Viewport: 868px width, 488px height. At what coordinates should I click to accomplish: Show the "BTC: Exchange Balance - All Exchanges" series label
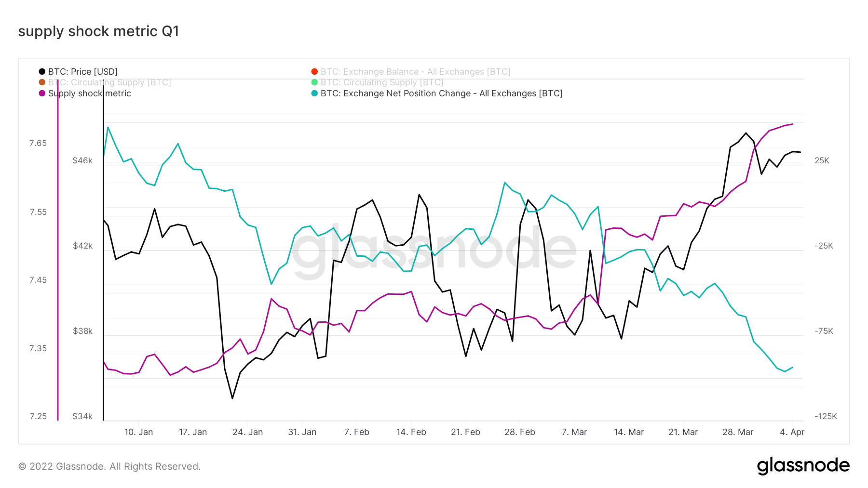(415, 72)
